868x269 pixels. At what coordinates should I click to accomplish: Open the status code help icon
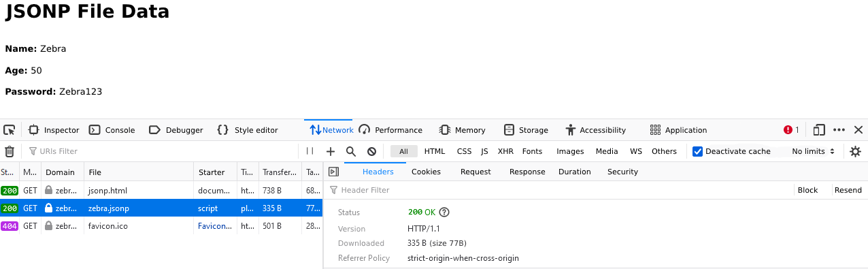[x=444, y=212]
